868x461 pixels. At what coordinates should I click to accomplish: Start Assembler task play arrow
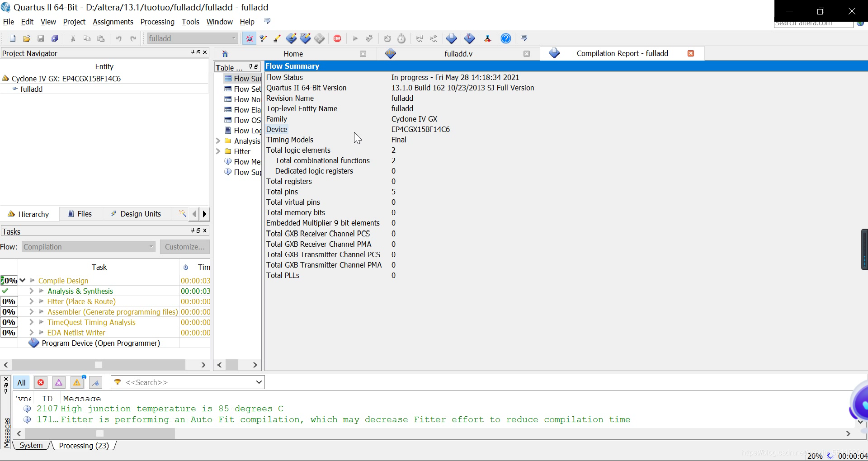tap(41, 312)
